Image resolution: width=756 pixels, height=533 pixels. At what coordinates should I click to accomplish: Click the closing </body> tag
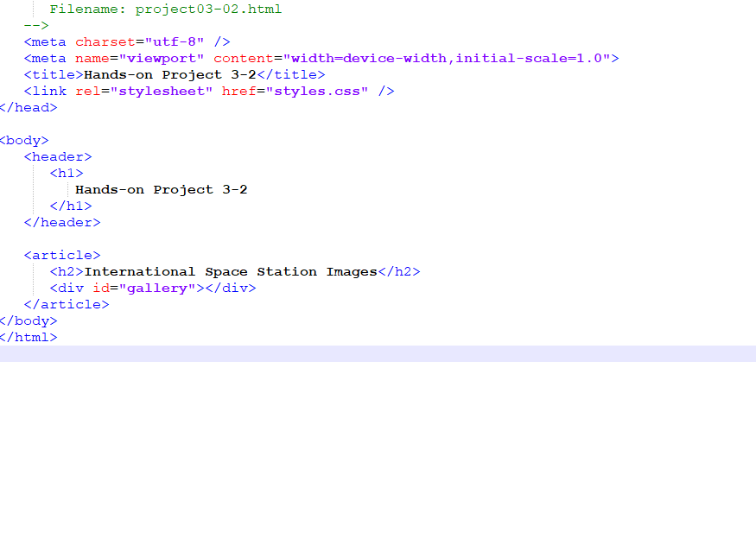click(x=29, y=320)
